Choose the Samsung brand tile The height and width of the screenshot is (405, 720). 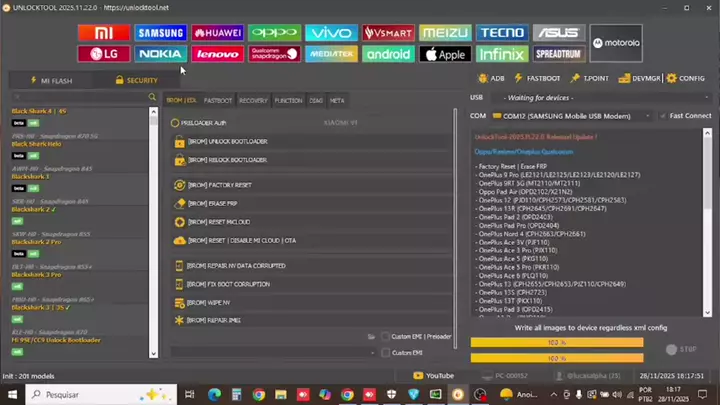[x=160, y=33]
